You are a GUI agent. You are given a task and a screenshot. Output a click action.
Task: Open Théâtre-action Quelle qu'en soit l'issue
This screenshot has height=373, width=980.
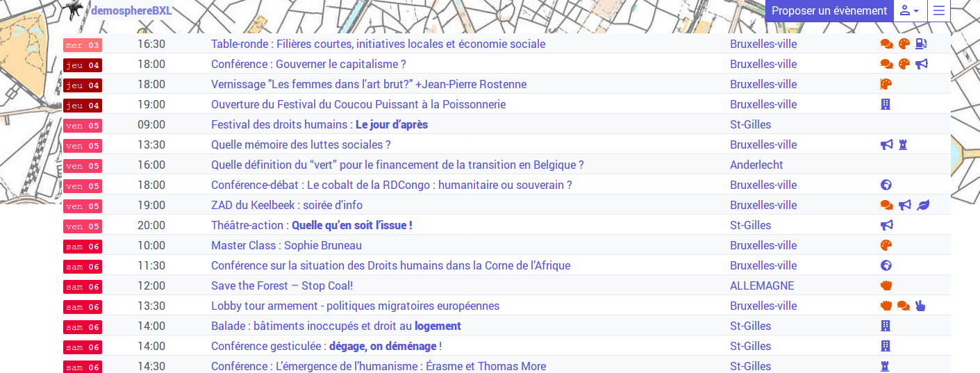tap(312, 225)
